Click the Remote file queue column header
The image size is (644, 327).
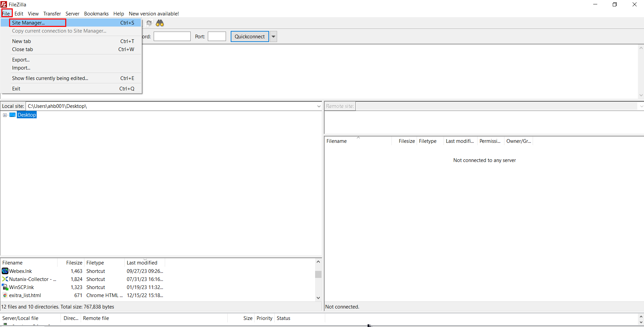pyautogui.click(x=154, y=318)
